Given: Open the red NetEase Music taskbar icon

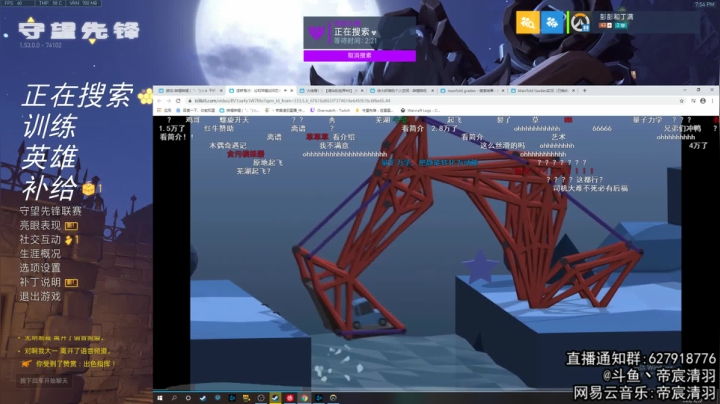Looking at the screenshot, I should point(290,398).
